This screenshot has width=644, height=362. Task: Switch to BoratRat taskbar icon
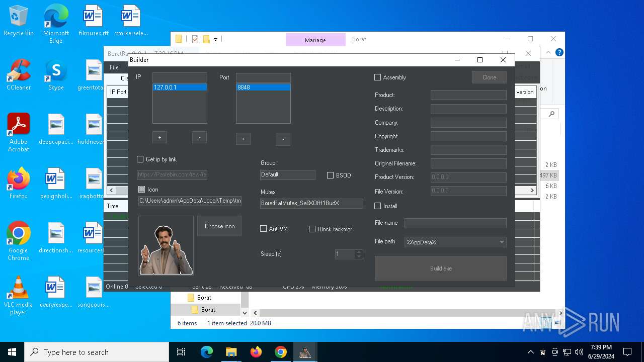tap(305, 352)
